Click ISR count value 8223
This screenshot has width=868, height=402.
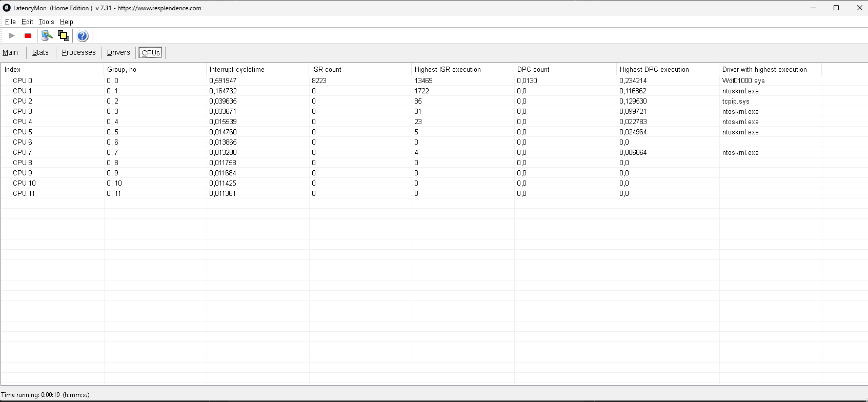click(319, 81)
